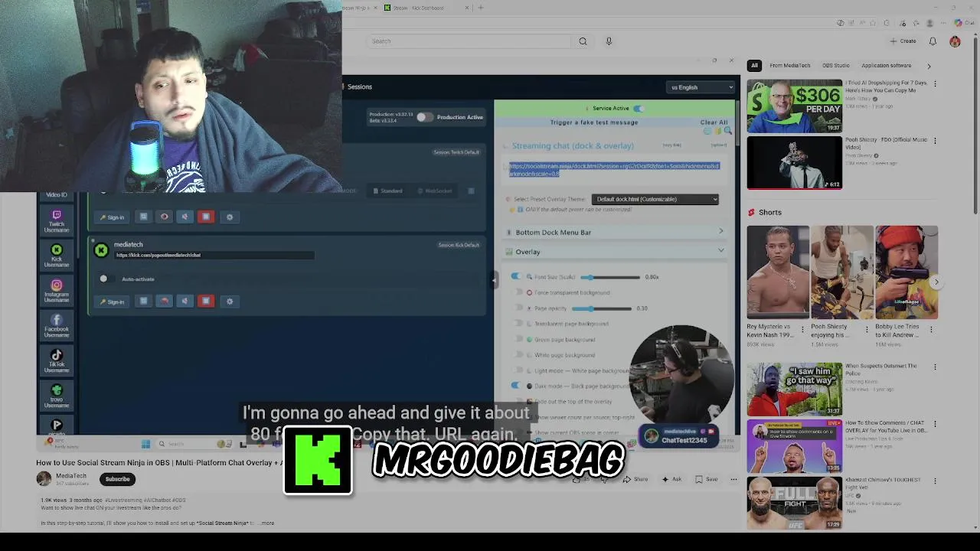Image resolution: width=980 pixels, height=551 pixels.
Task: Open the gear settings in Kick mediatech row
Action: pyautogui.click(x=230, y=302)
